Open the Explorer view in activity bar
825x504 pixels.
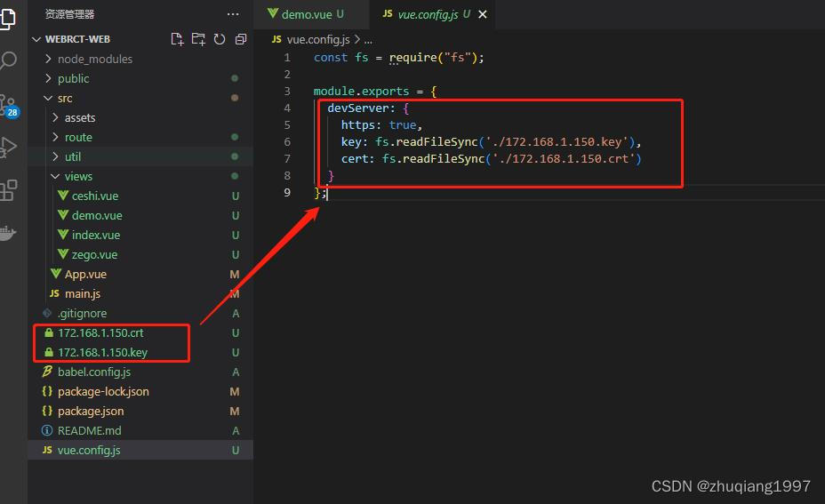8,19
